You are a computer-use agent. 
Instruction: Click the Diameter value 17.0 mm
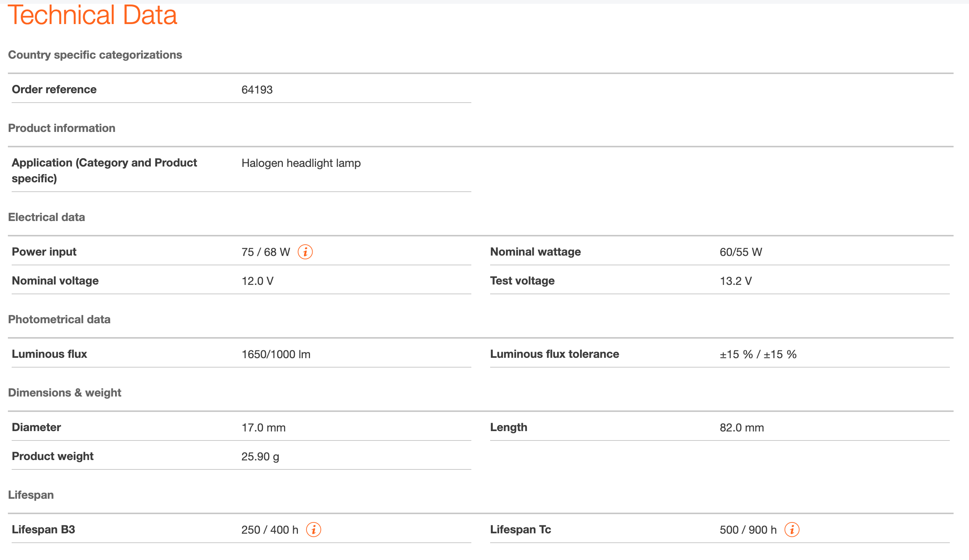click(263, 427)
